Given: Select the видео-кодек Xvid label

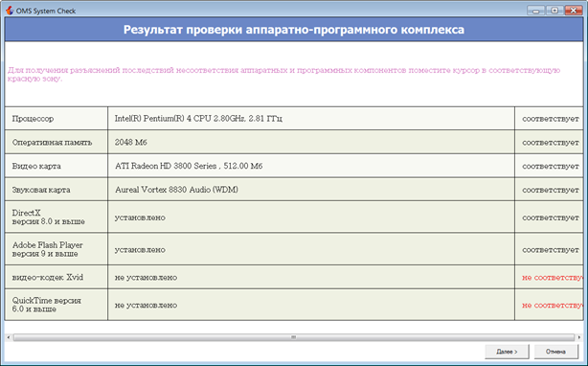Looking at the screenshot, I should pos(48,278).
